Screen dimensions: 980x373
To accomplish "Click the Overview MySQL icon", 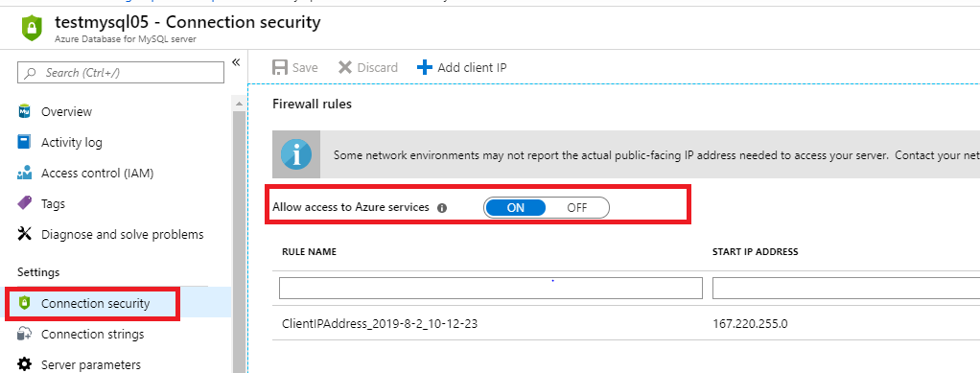I will tap(24, 111).
